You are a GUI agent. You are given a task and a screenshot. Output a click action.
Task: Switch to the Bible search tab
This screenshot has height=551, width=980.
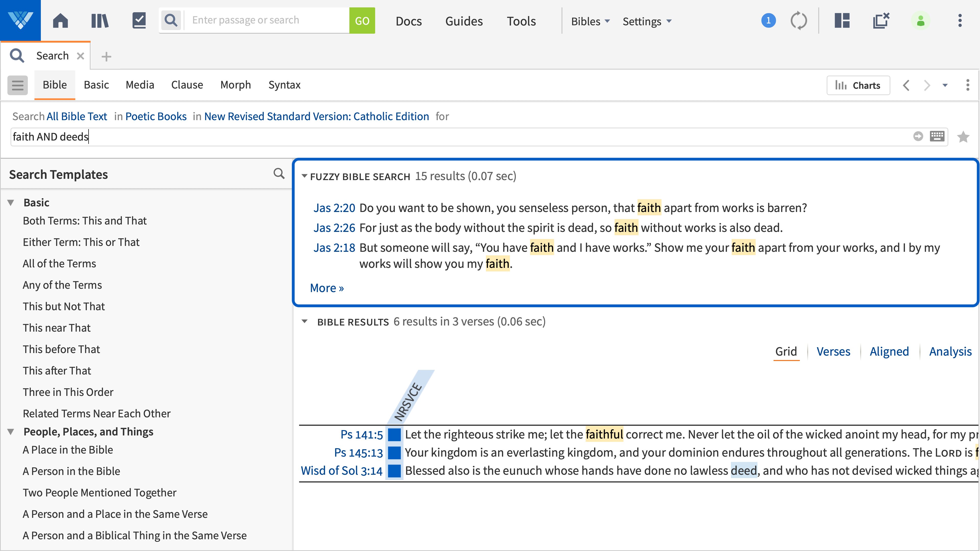click(55, 85)
